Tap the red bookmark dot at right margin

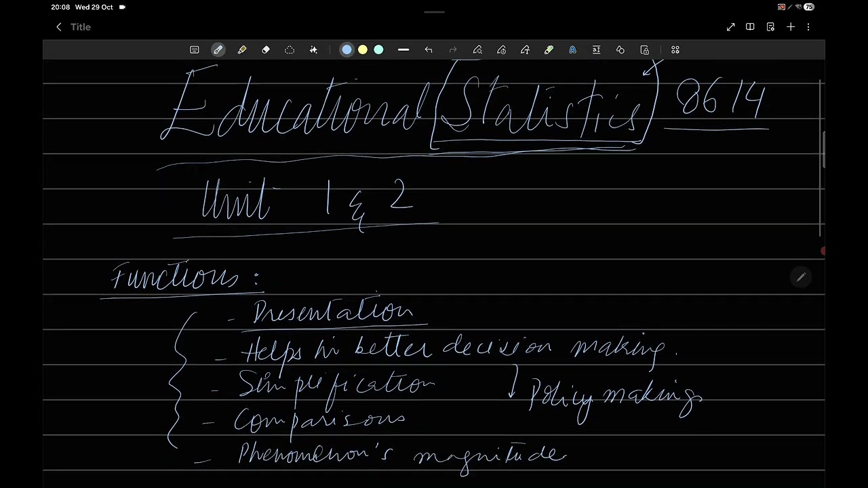click(x=823, y=251)
